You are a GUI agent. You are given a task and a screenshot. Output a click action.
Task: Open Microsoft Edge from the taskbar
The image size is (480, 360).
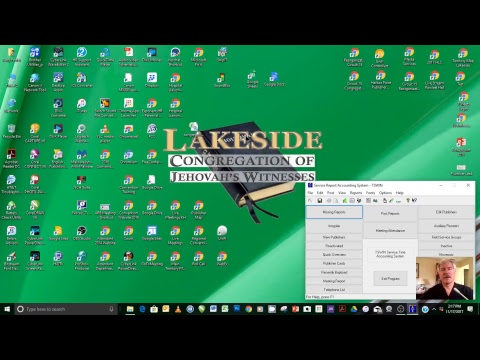pyautogui.click(x=142, y=309)
